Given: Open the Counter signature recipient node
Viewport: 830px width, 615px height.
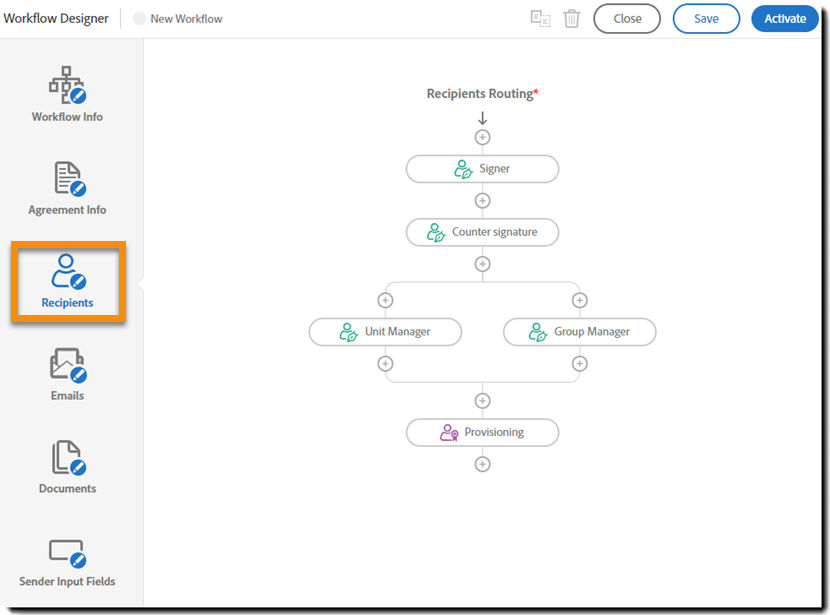Looking at the screenshot, I should [482, 232].
